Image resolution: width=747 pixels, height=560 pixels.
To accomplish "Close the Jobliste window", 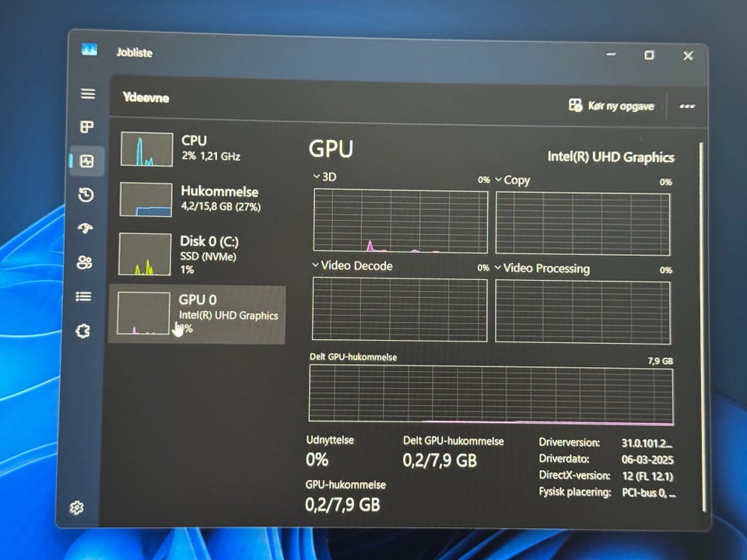I will tap(688, 56).
